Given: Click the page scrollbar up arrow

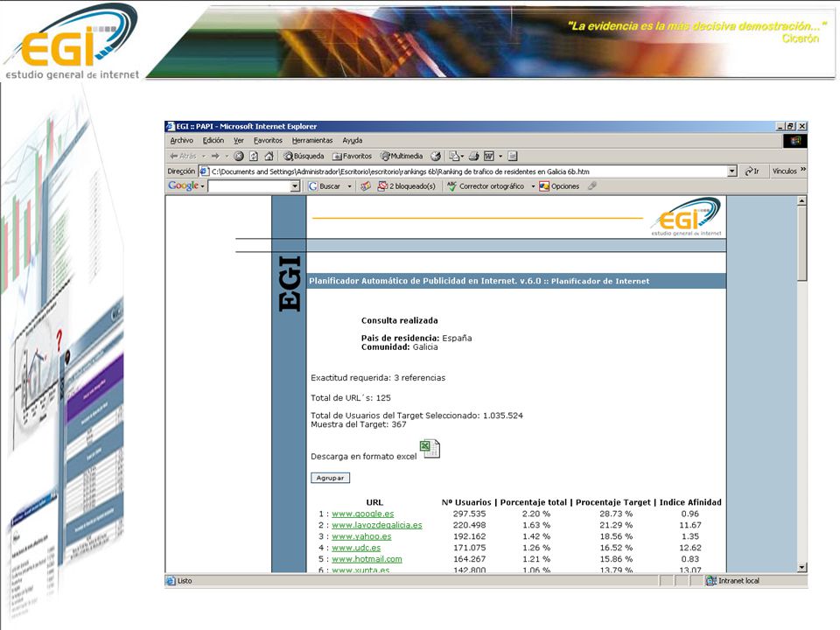Looking at the screenshot, I should point(802,201).
